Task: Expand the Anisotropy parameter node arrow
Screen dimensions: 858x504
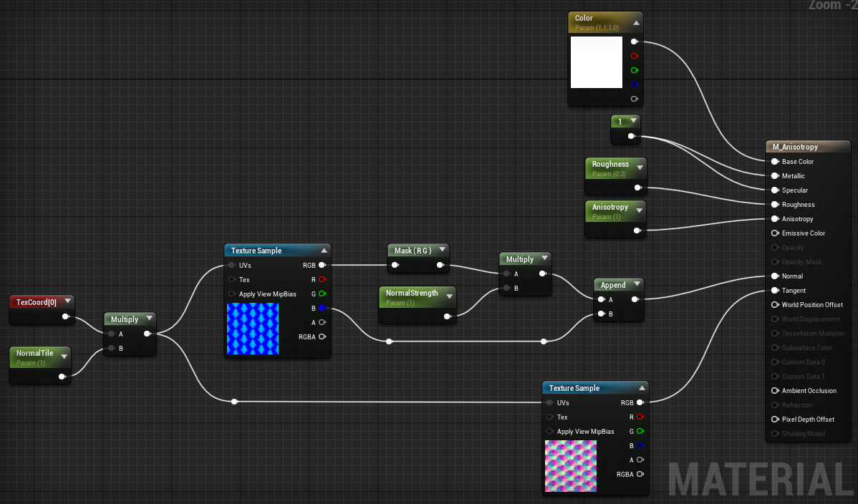Action: tap(639, 210)
